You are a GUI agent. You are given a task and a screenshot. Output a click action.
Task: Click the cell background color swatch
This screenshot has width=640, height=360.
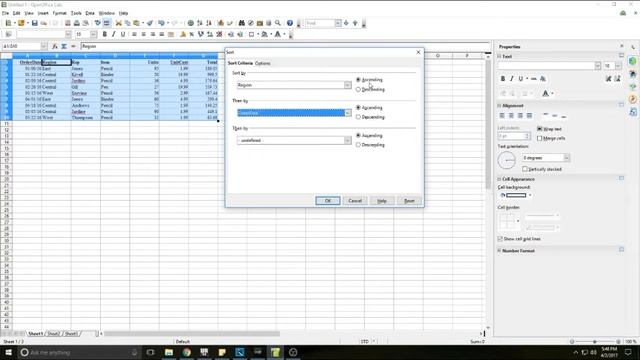pos(516,195)
